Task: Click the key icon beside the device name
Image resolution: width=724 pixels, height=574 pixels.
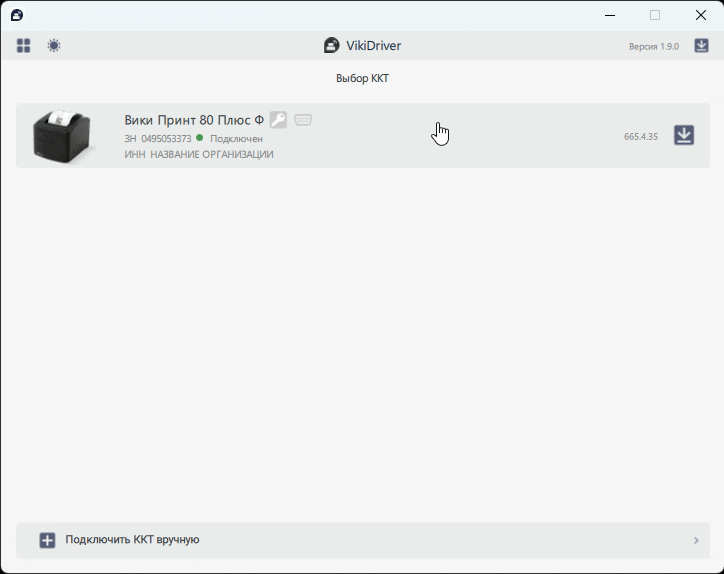Action: coord(278,120)
